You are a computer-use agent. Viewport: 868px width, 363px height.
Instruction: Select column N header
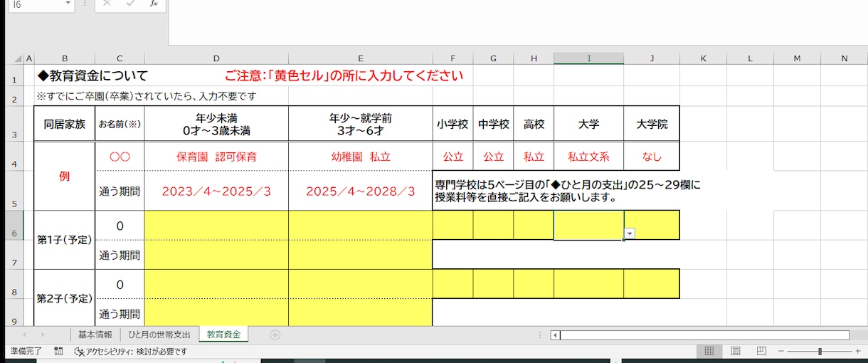click(844, 58)
